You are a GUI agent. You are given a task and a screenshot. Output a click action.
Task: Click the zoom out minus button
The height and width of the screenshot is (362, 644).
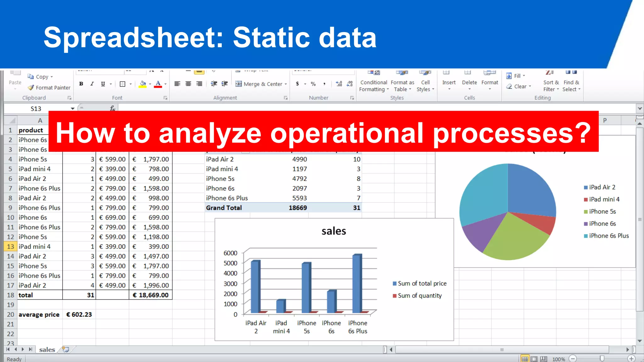(573, 359)
